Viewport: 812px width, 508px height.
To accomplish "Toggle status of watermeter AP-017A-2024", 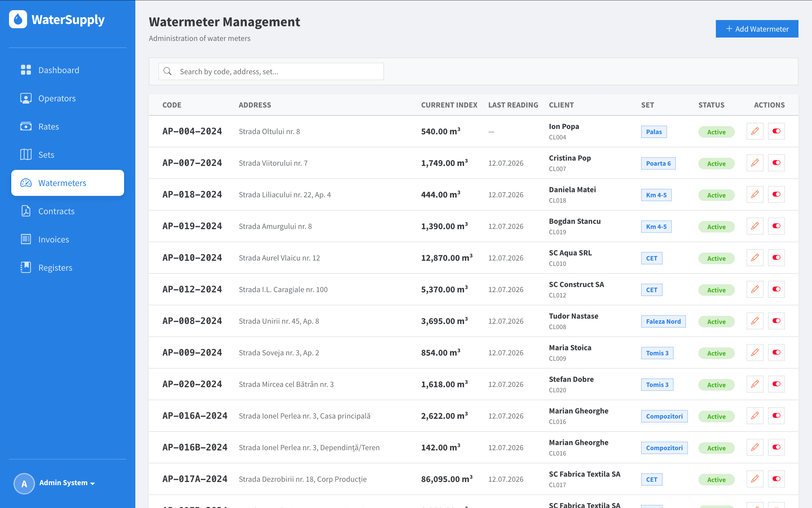I will click(776, 478).
